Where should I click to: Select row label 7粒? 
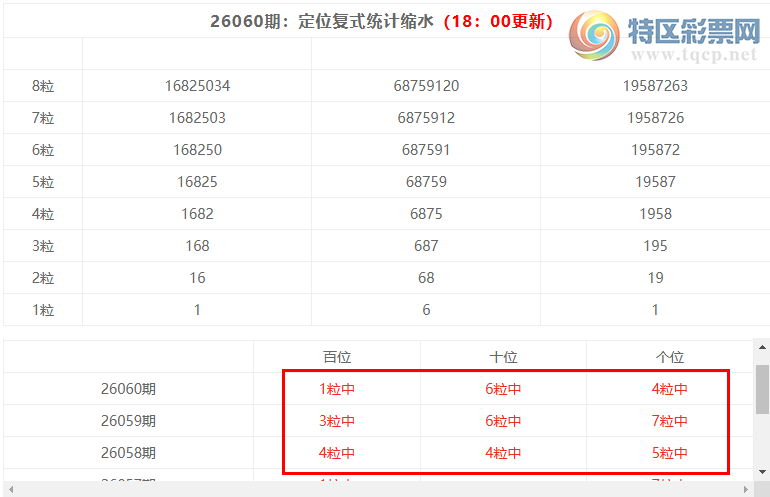[x=43, y=118]
